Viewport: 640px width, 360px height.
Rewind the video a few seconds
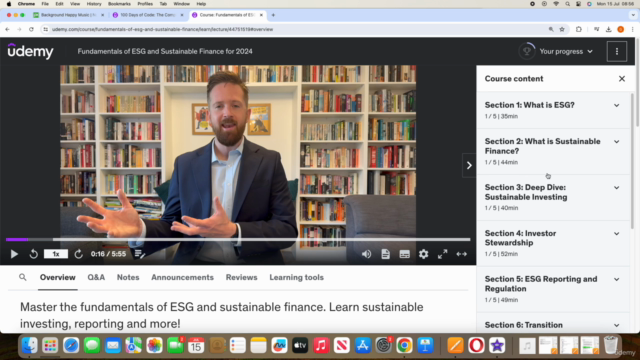coord(33,254)
